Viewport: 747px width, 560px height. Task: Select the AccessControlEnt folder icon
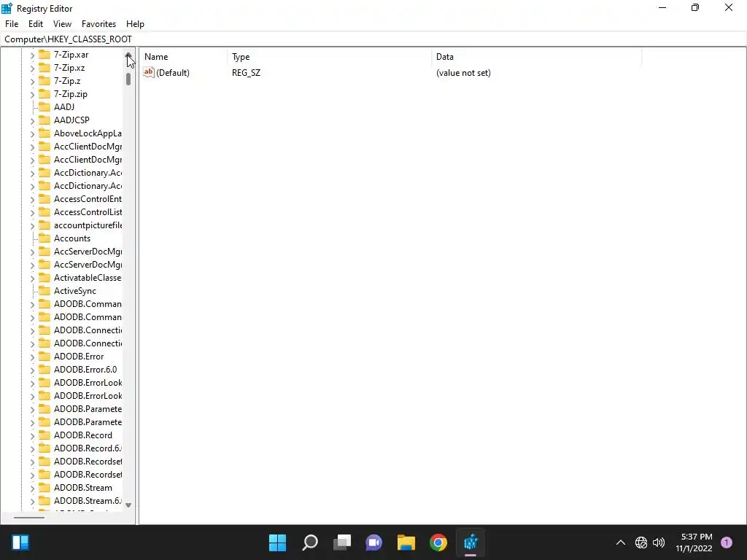pyautogui.click(x=44, y=198)
